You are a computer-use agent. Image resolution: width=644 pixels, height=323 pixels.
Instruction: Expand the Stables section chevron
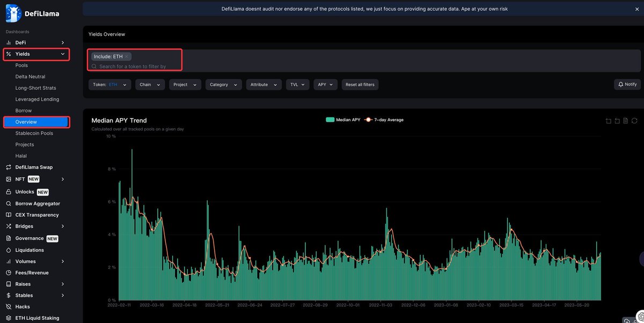point(63,296)
